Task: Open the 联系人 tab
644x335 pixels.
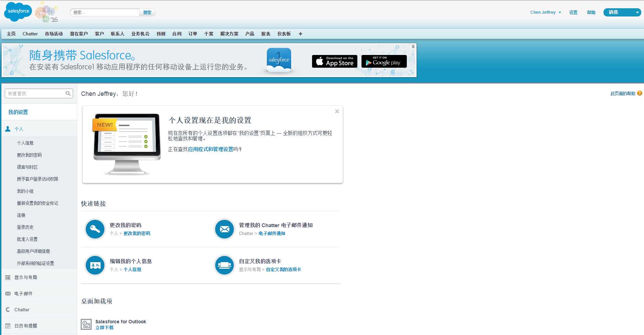Action: pyautogui.click(x=117, y=34)
